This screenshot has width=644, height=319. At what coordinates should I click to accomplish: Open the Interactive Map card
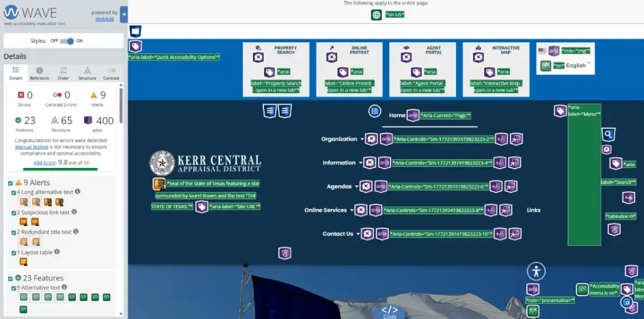[496, 69]
